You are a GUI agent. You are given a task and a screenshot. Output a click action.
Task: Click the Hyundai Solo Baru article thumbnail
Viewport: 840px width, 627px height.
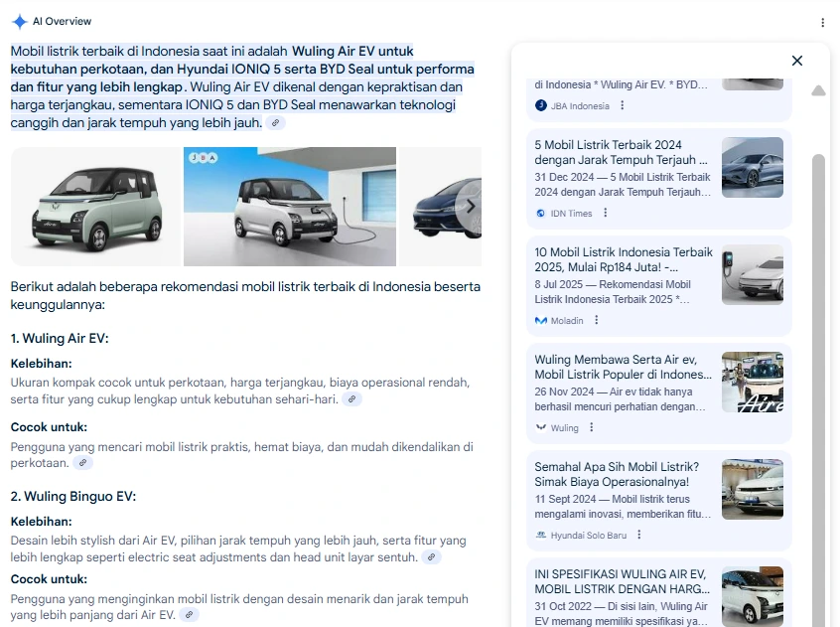pyautogui.click(x=753, y=489)
